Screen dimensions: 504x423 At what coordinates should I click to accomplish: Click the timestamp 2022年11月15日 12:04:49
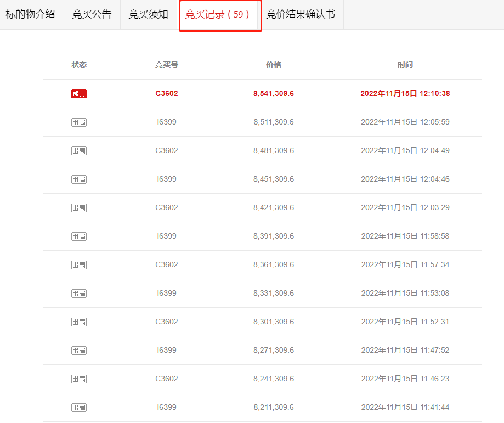(405, 150)
